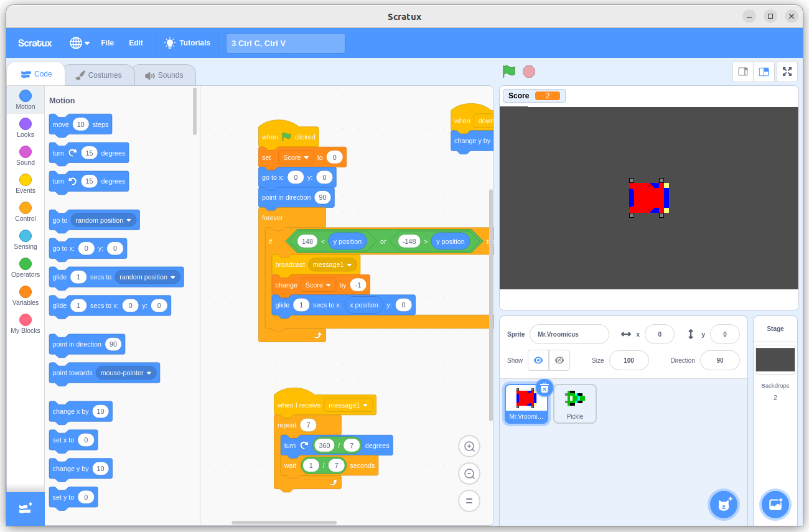Screen dimensions: 809x532
Task: Select the Looks block category
Action: (26, 128)
